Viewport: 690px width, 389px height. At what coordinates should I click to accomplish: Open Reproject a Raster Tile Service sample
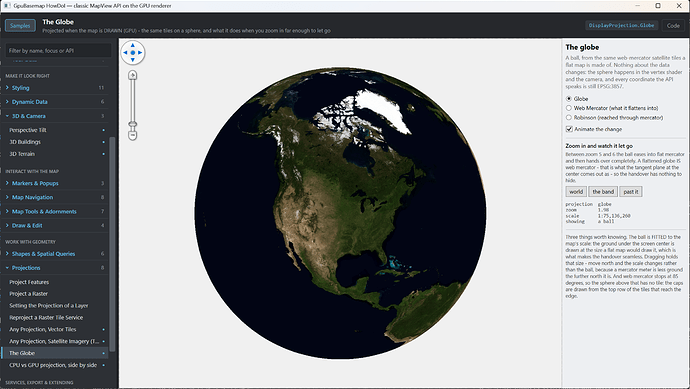55,317
